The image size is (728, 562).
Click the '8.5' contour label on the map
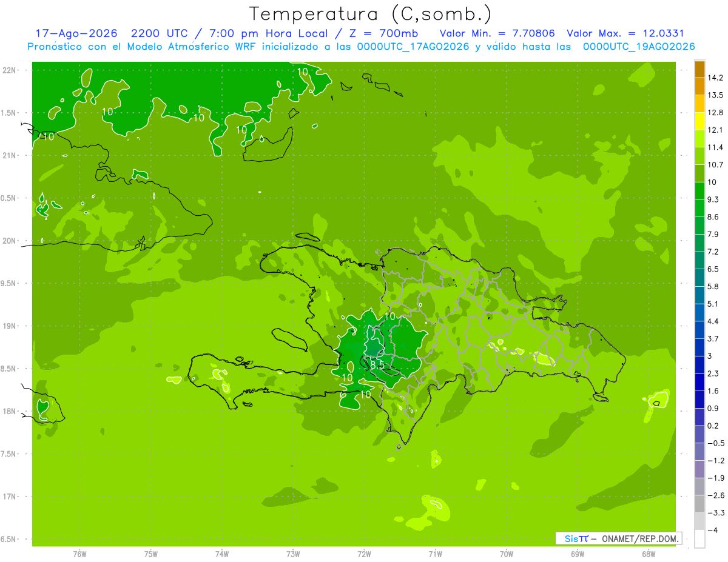[377, 365]
